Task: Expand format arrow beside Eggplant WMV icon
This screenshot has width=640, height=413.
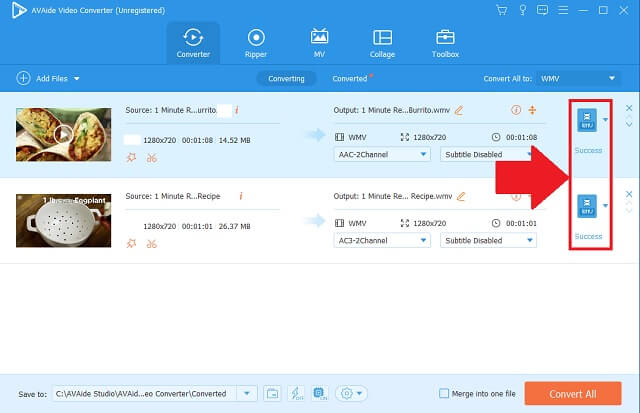Action: pyautogui.click(x=605, y=206)
